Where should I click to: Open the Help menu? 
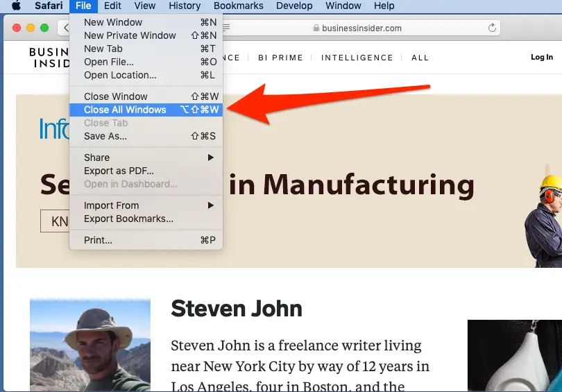point(384,6)
